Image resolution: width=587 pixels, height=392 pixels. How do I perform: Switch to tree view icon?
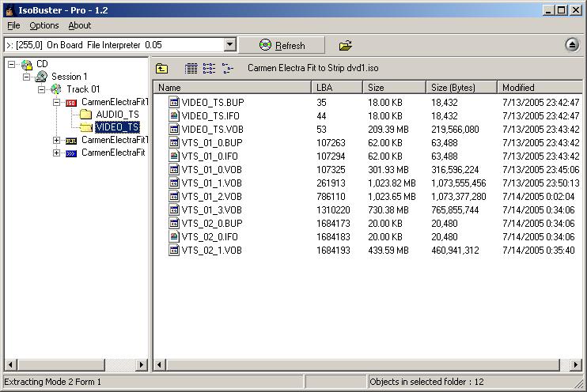(227, 68)
